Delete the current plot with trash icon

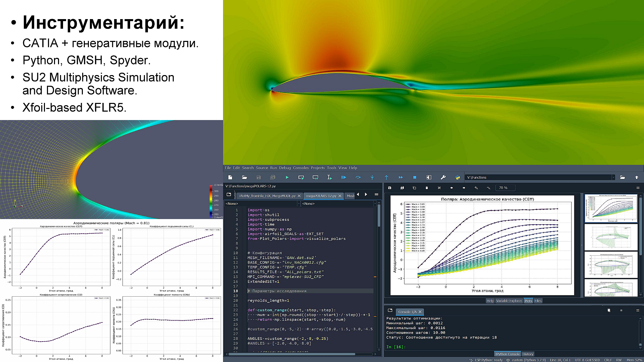point(427,188)
